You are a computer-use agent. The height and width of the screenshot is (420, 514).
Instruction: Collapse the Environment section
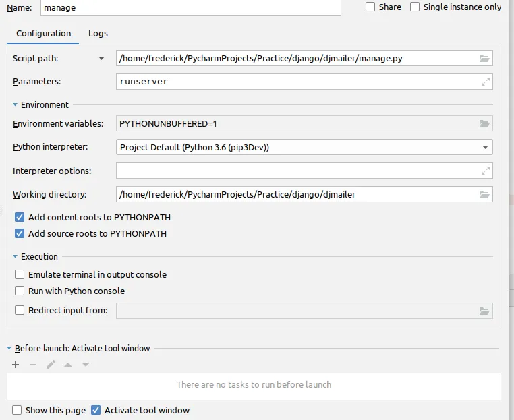click(x=16, y=105)
